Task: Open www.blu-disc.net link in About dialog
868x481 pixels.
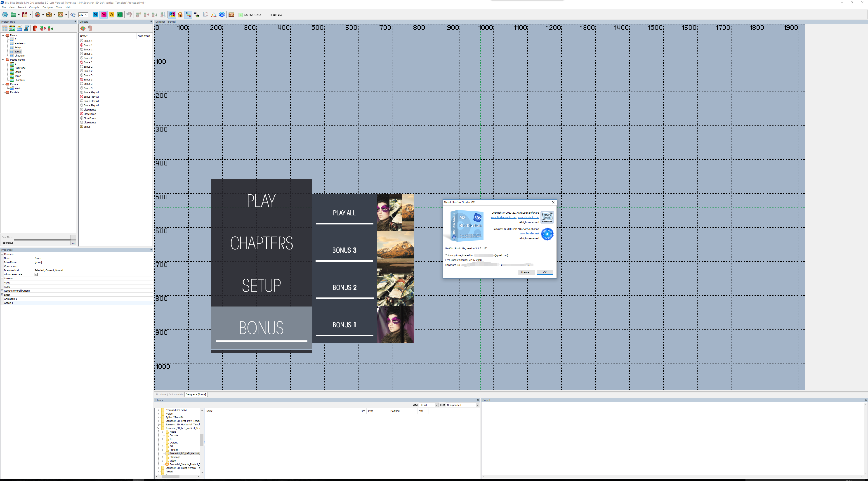Action: pos(529,233)
